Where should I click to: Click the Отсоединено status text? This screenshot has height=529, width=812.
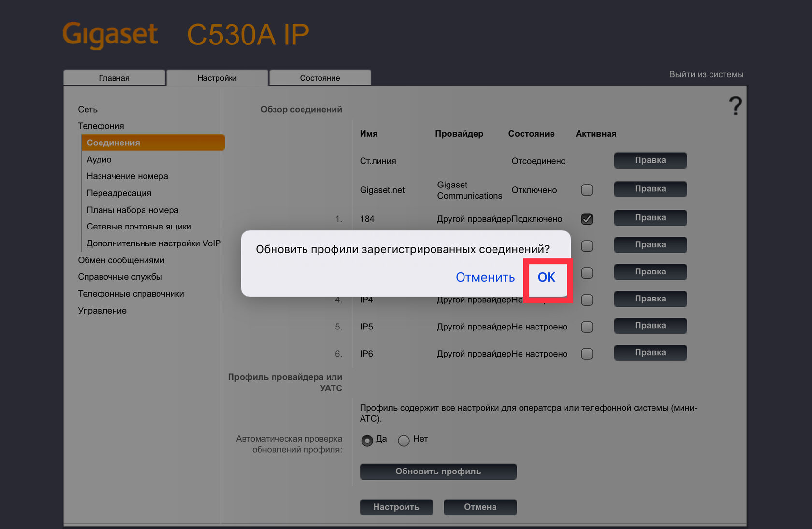(x=538, y=161)
